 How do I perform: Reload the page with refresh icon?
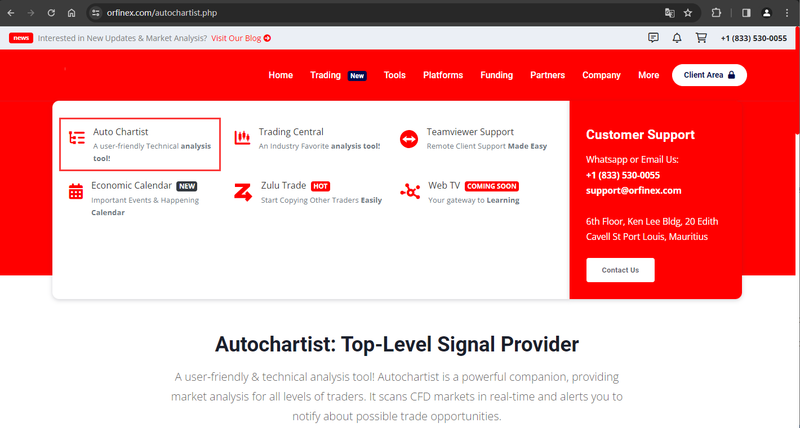point(51,13)
